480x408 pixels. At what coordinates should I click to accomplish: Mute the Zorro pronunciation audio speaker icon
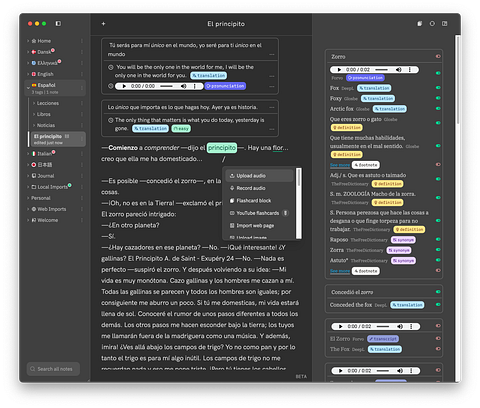tap(398, 70)
